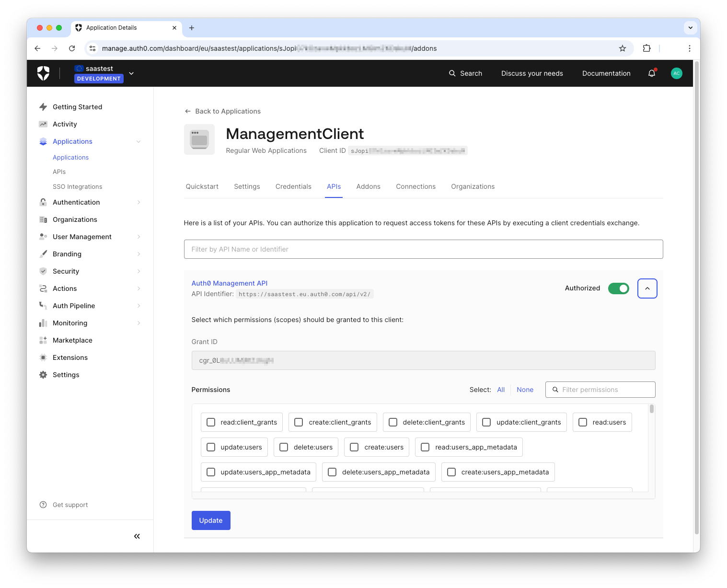
Task: Open browser extensions puzzle icon
Action: pos(647,48)
